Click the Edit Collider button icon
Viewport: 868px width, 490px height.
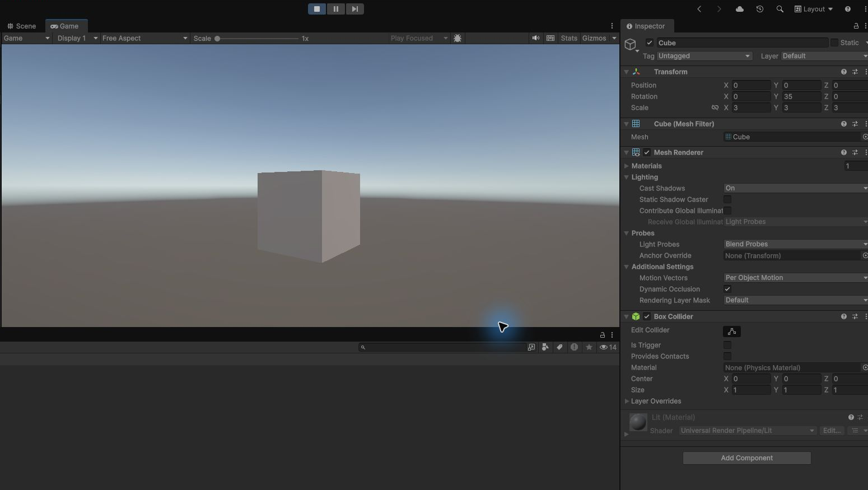pos(732,332)
